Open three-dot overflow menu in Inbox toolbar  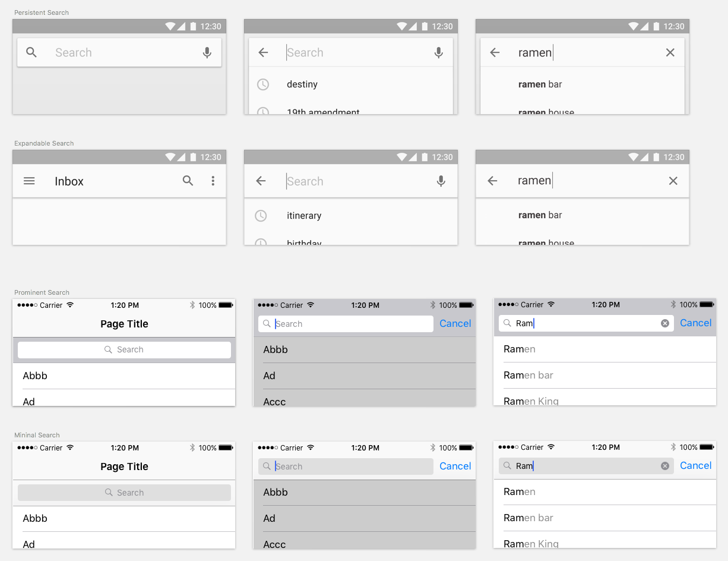[213, 181]
